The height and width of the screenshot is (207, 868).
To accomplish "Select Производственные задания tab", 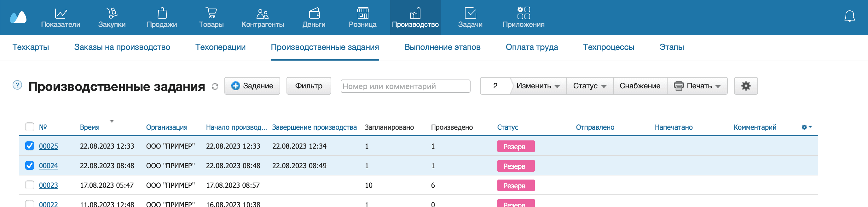I will click(325, 47).
